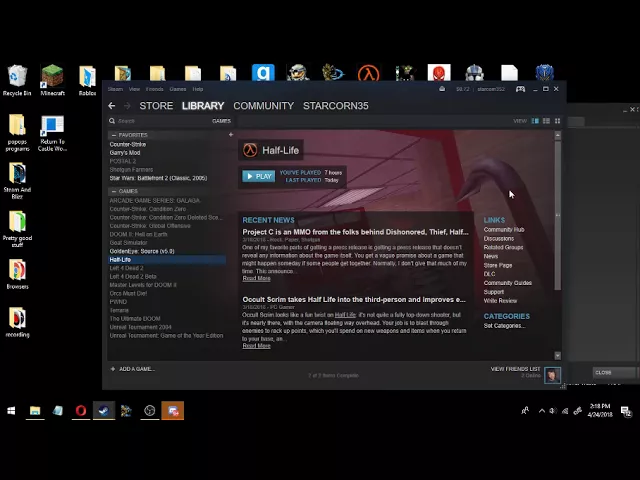Open the Help menu
The width and height of the screenshot is (640, 480).
(x=198, y=89)
